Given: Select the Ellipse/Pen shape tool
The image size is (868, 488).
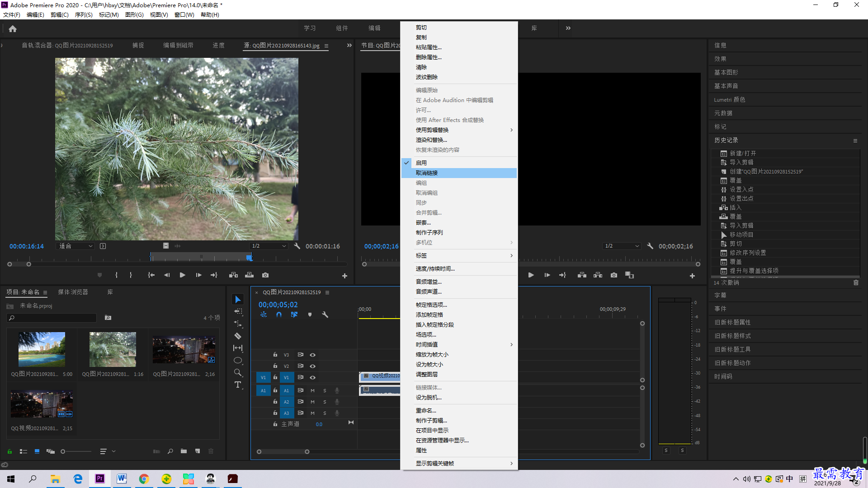Looking at the screenshot, I should click(238, 361).
